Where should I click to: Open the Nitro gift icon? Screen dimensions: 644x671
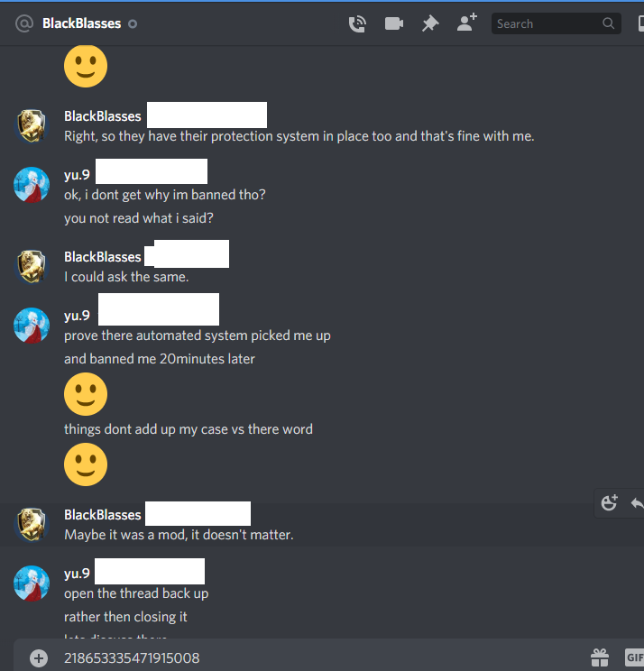tap(600, 657)
